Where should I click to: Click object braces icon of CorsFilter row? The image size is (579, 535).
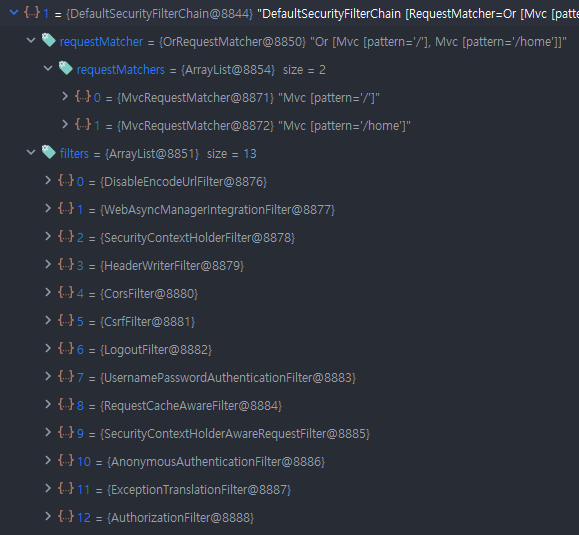tap(66, 292)
